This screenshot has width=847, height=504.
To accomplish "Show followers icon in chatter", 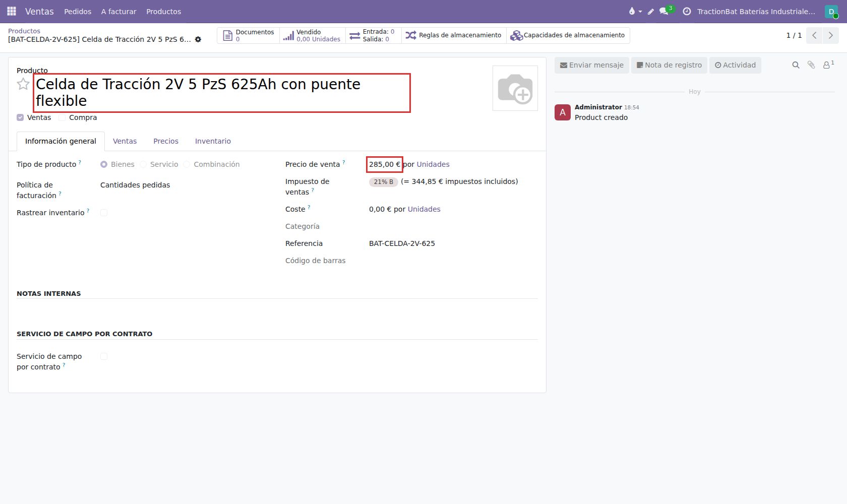I will pyautogui.click(x=828, y=65).
